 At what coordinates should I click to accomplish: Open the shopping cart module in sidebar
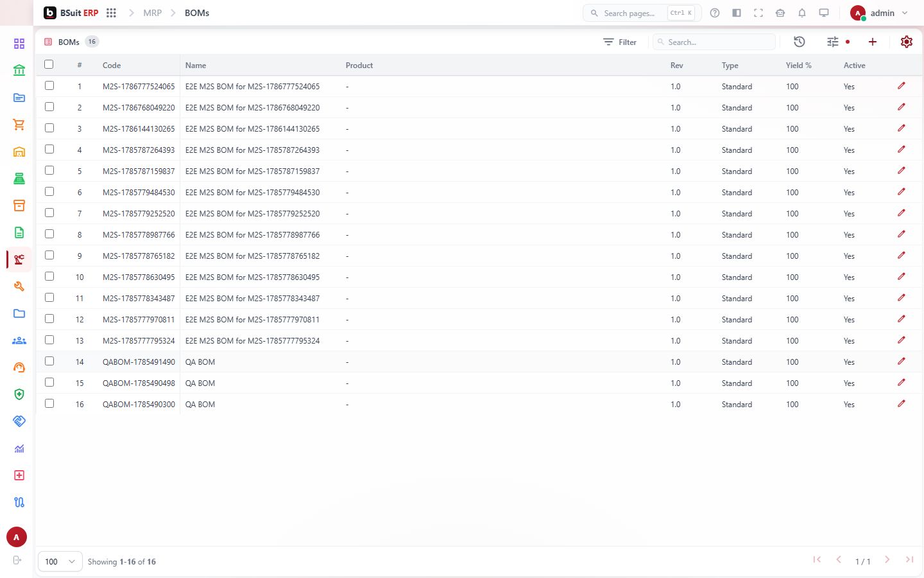[x=19, y=125]
